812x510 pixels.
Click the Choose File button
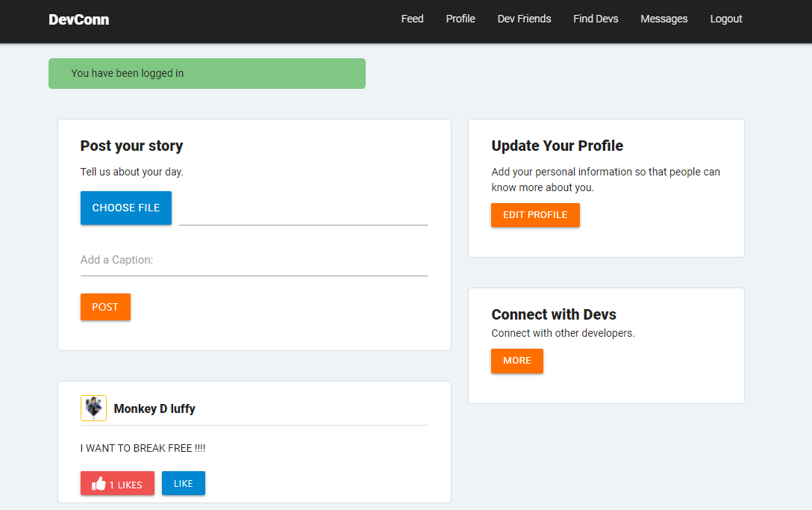coord(126,208)
